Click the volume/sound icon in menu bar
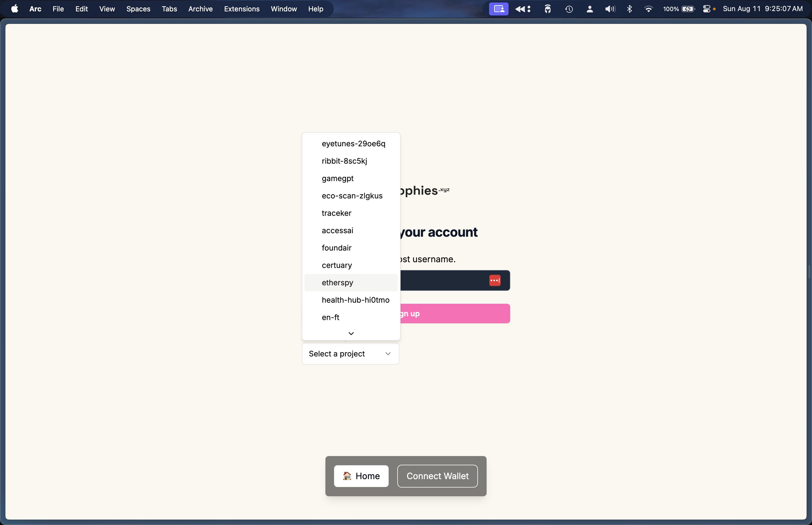This screenshot has height=525, width=812. 610,9
